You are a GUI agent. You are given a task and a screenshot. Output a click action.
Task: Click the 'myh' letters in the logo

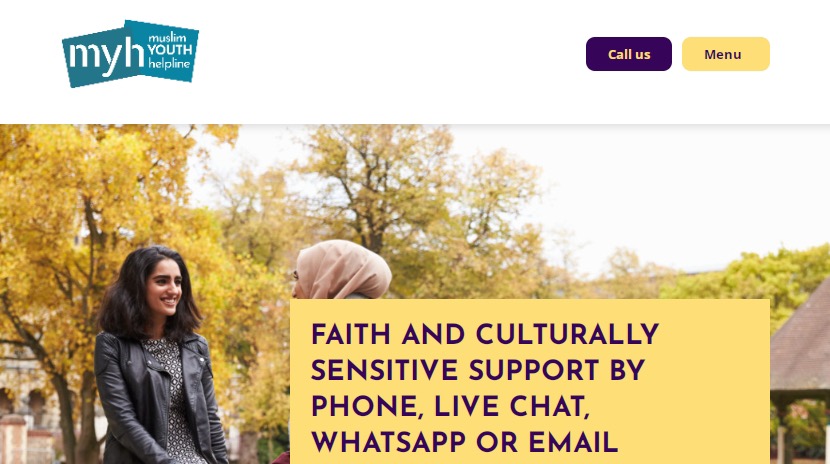pyautogui.click(x=105, y=56)
